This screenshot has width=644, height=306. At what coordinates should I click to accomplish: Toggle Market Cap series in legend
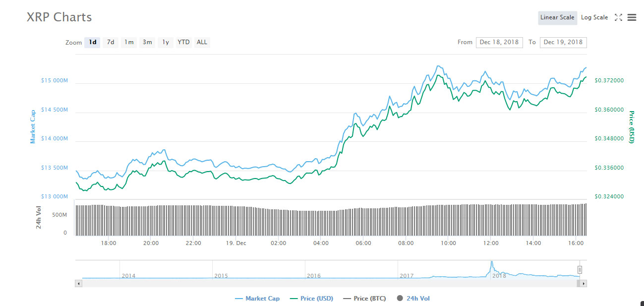pos(257,299)
